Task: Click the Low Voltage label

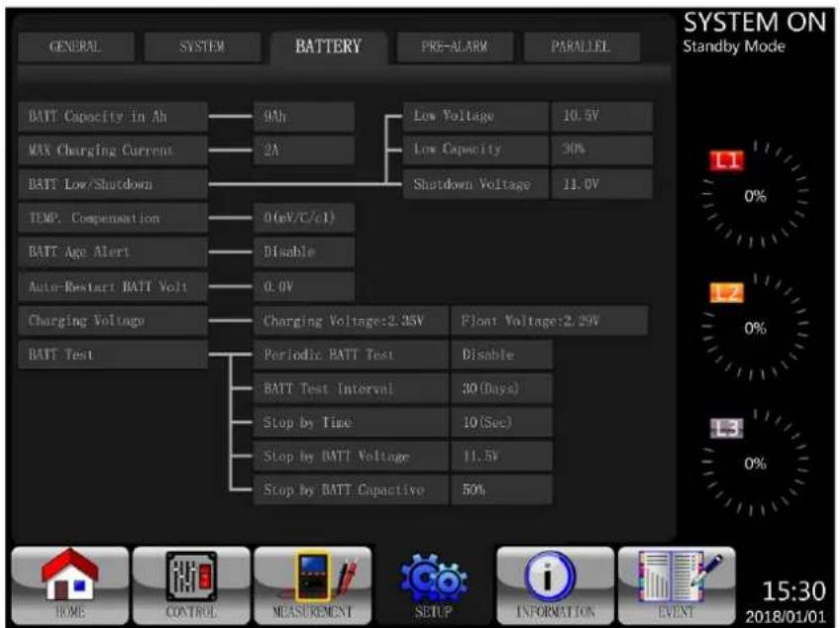Action: tap(475, 116)
